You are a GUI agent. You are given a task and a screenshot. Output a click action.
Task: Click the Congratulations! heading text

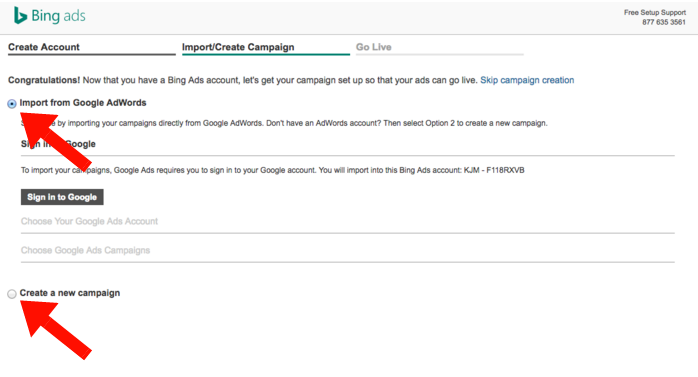point(44,80)
